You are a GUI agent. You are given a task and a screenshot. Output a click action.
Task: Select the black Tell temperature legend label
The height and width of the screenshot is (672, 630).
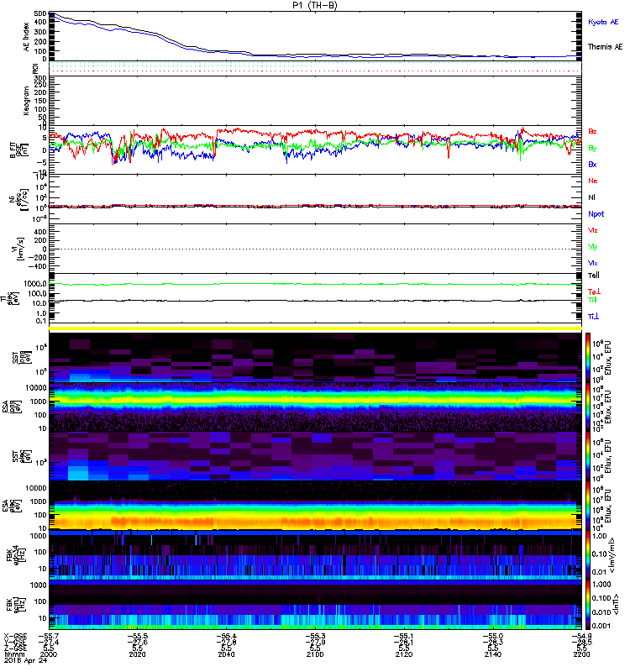pos(594,276)
